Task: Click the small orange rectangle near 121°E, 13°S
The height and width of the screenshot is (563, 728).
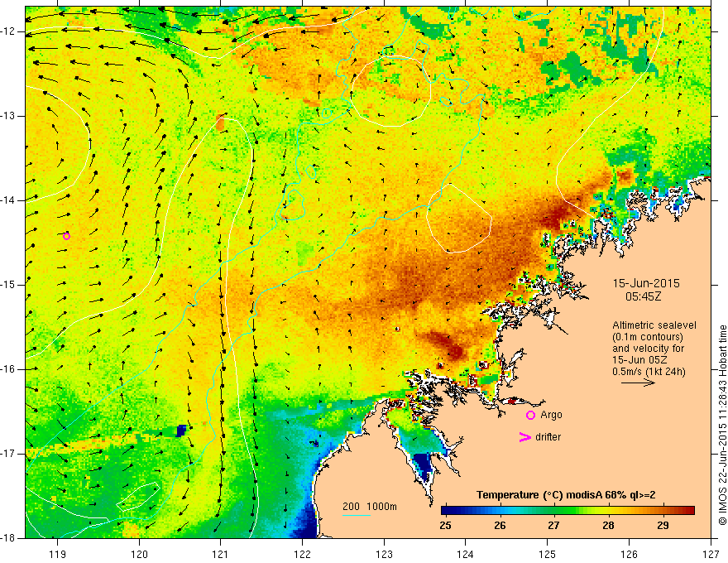Action: [220, 123]
